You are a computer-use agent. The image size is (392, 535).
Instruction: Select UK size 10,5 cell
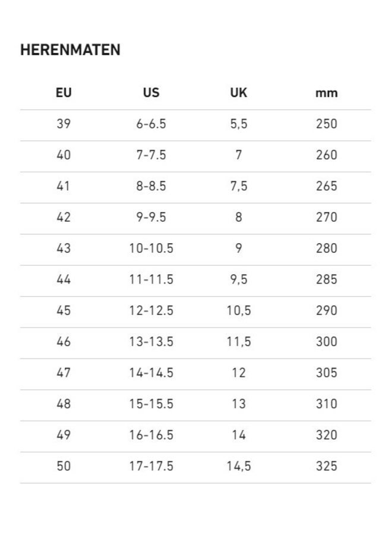click(238, 310)
